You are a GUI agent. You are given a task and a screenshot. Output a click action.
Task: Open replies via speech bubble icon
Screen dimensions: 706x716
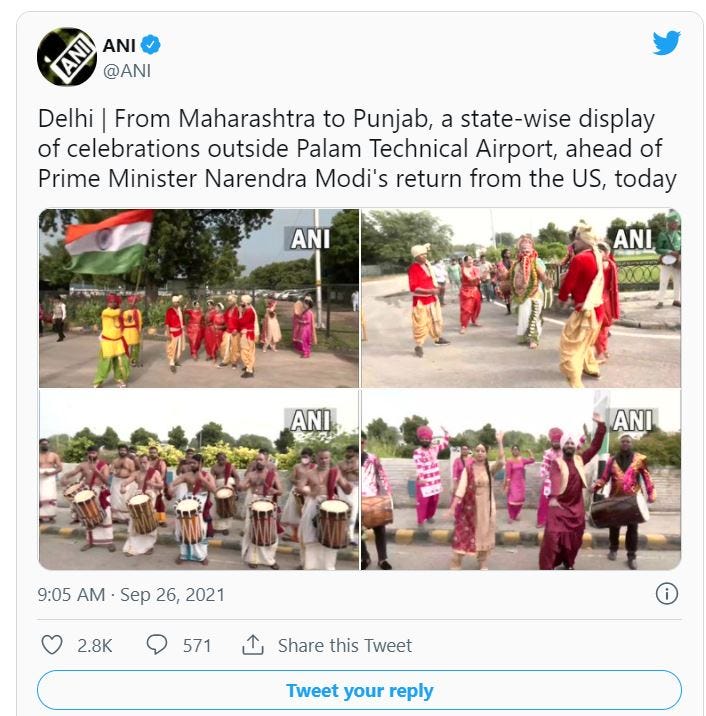coord(157,645)
